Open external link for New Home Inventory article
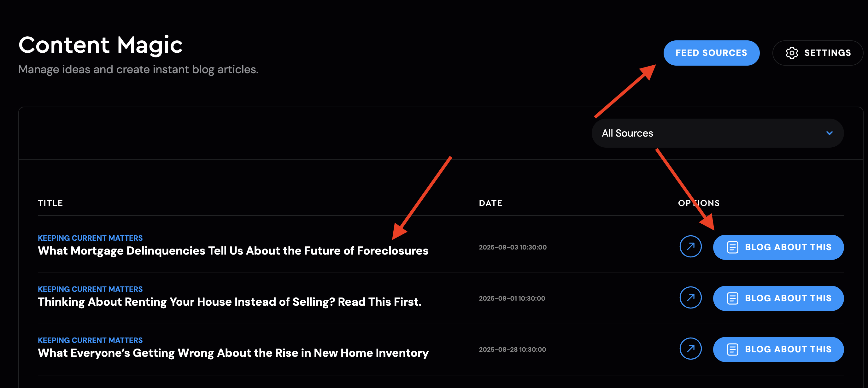 690,349
